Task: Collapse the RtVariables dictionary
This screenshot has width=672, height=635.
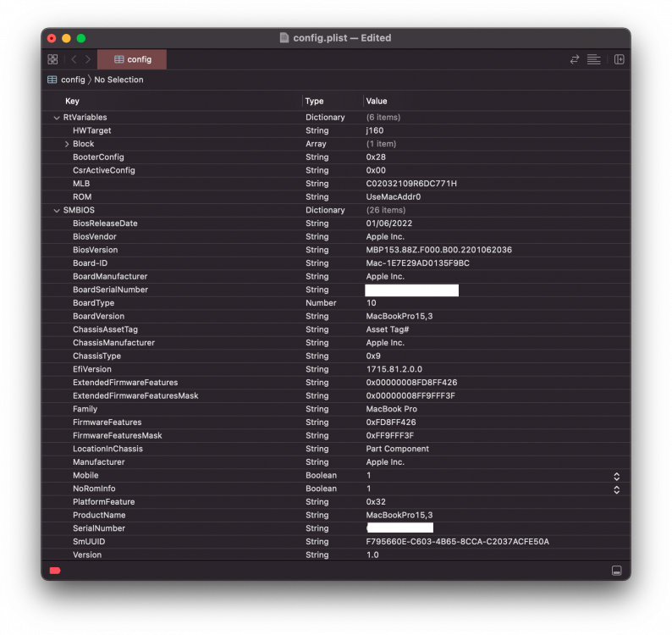Action: pyautogui.click(x=57, y=118)
